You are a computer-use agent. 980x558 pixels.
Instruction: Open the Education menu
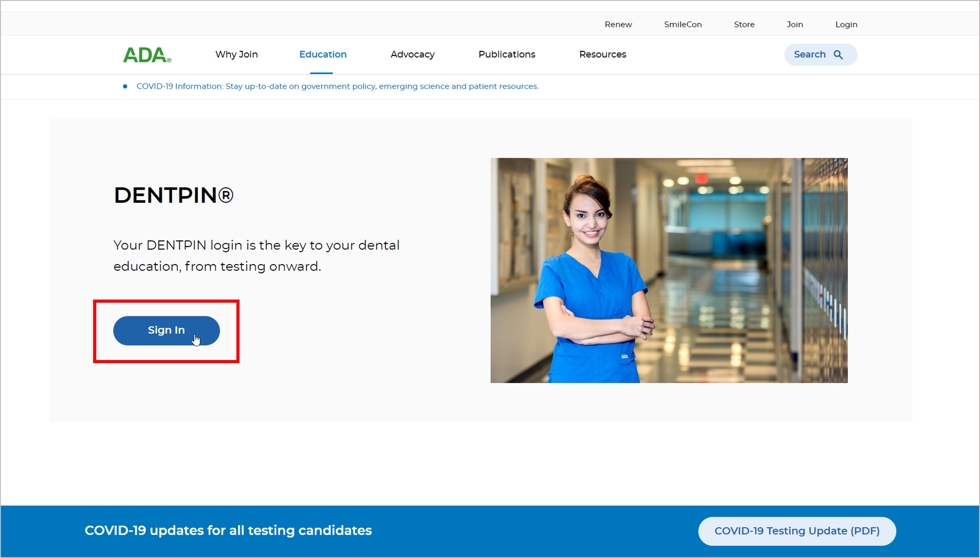[x=323, y=54]
